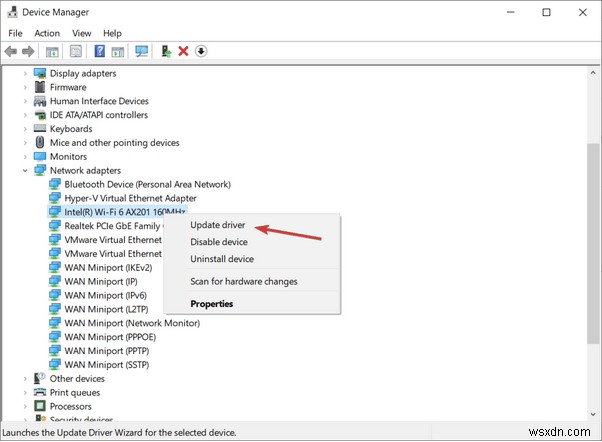Click the Keyboards category icon
The width and height of the screenshot is (602, 442).
[40, 128]
